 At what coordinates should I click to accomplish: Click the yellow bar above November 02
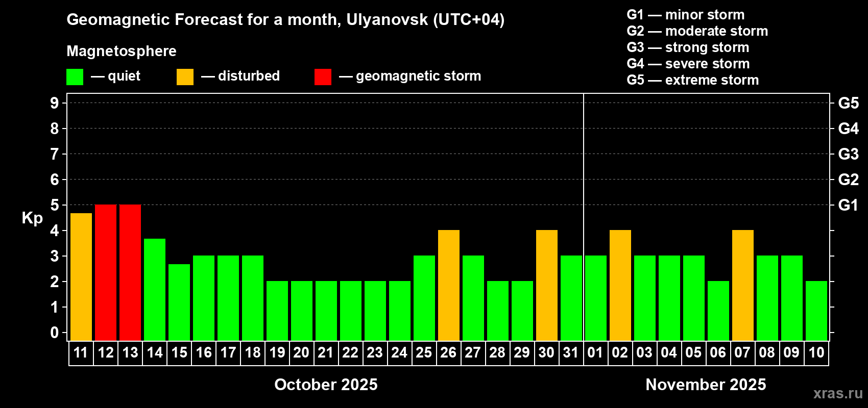click(620, 286)
